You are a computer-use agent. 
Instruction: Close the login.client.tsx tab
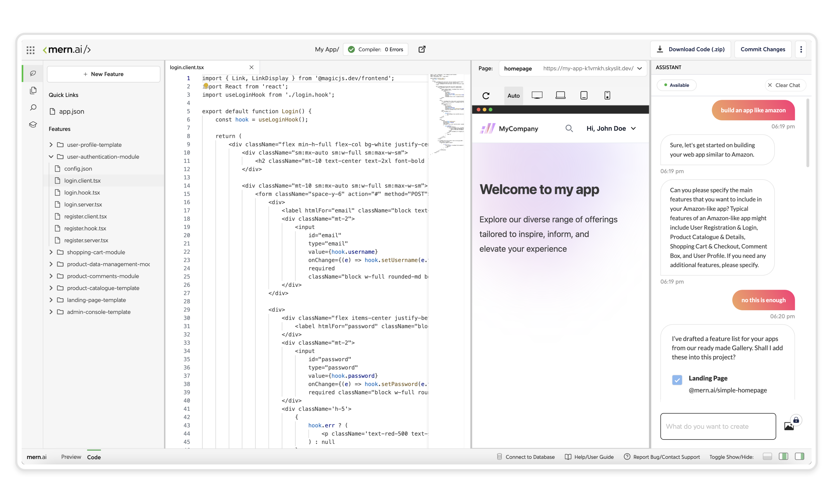(251, 67)
